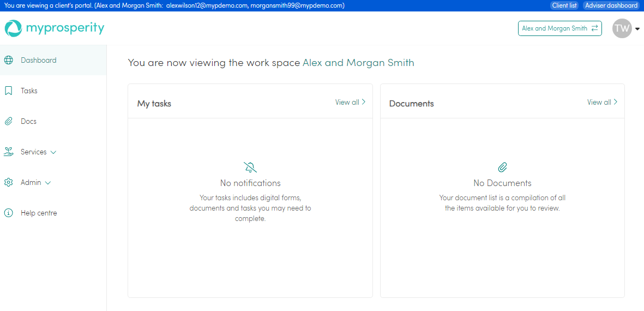Viewport: 644px width, 311px height.
Task: Go to Help centre in sidebar
Action: [x=39, y=213]
